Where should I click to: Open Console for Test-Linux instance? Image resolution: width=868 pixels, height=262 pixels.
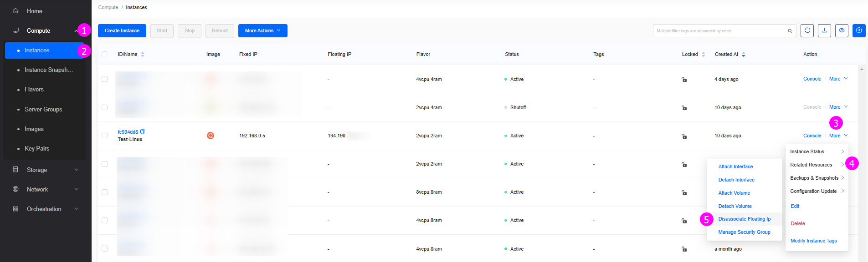coord(812,136)
